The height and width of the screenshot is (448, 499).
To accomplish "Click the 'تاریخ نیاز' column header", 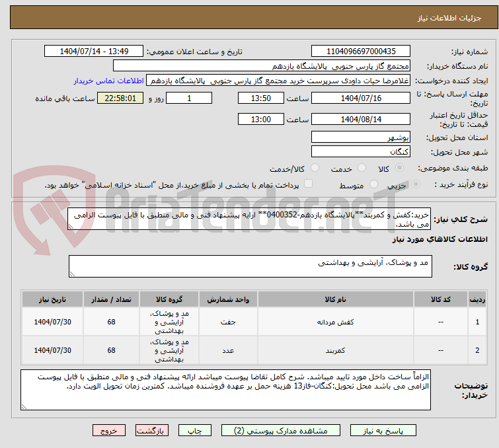I will (x=52, y=299).
